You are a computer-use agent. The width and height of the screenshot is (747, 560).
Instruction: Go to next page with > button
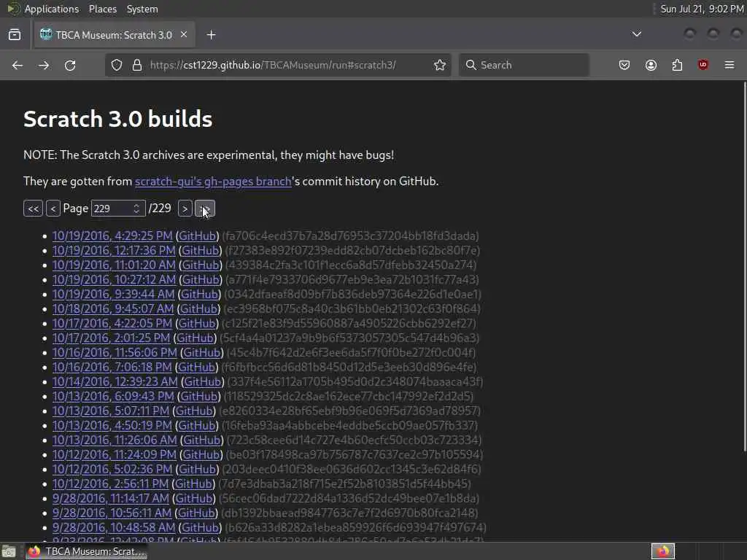[x=185, y=209]
